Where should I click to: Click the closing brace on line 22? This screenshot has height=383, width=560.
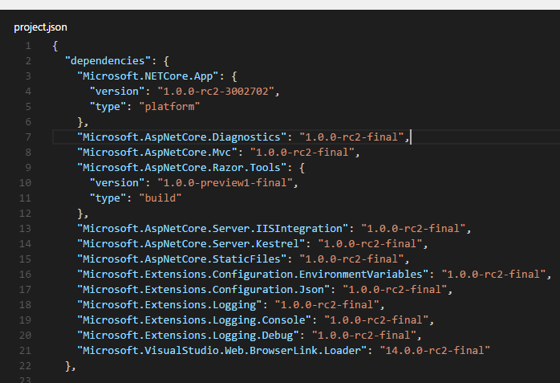[68, 366]
